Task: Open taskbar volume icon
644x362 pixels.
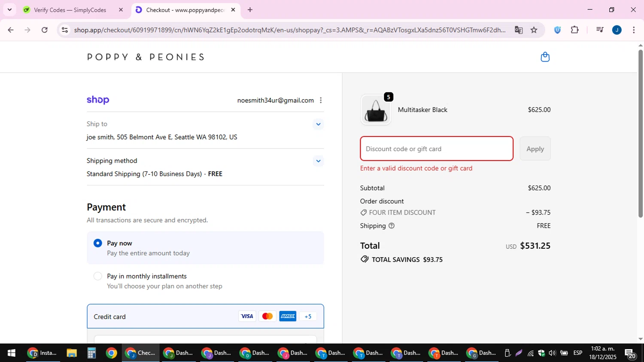Action: coord(552,353)
